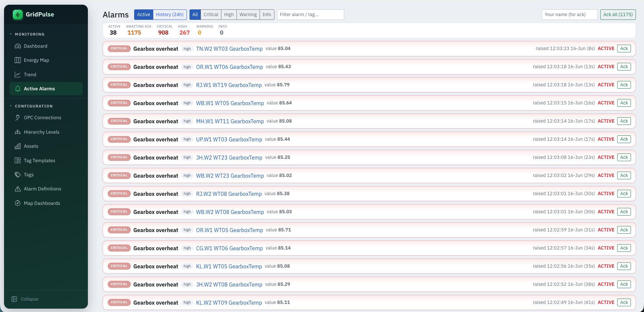Click the Energy Map icon in sidebar

pyautogui.click(x=18, y=60)
